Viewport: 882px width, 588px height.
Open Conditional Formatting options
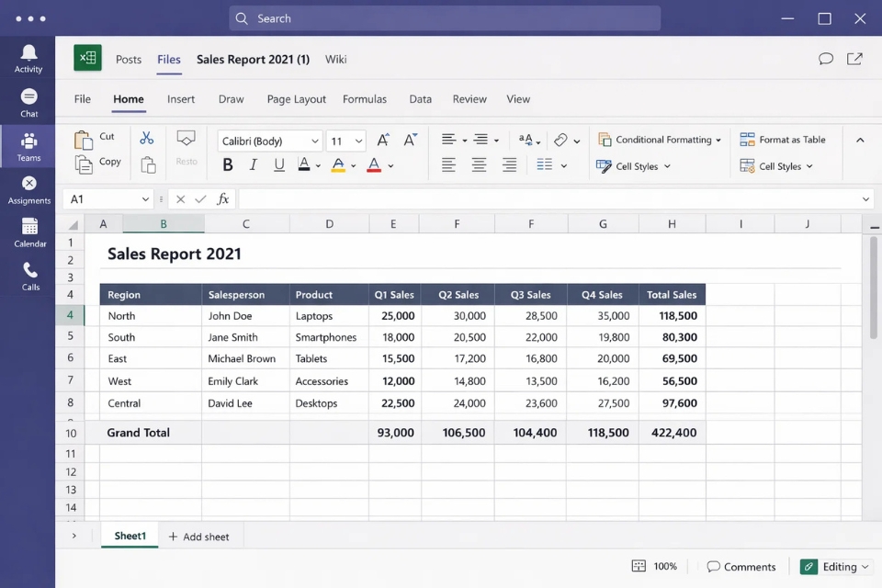tap(660, 140)
